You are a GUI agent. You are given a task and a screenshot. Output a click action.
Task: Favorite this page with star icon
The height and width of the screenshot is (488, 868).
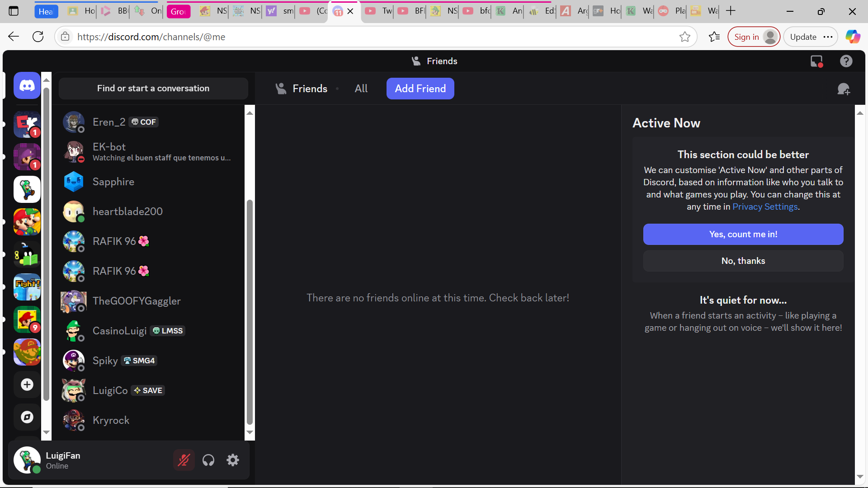tap(684, 37)
